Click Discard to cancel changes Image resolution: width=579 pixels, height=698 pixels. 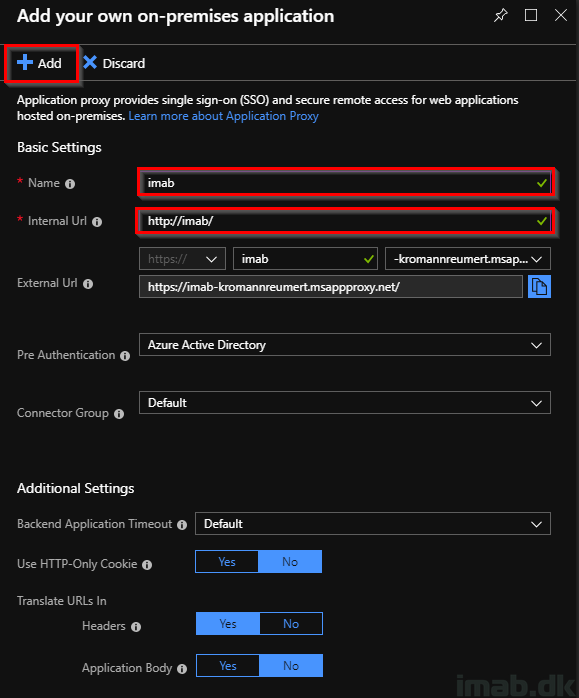click(x=114, y=64)
